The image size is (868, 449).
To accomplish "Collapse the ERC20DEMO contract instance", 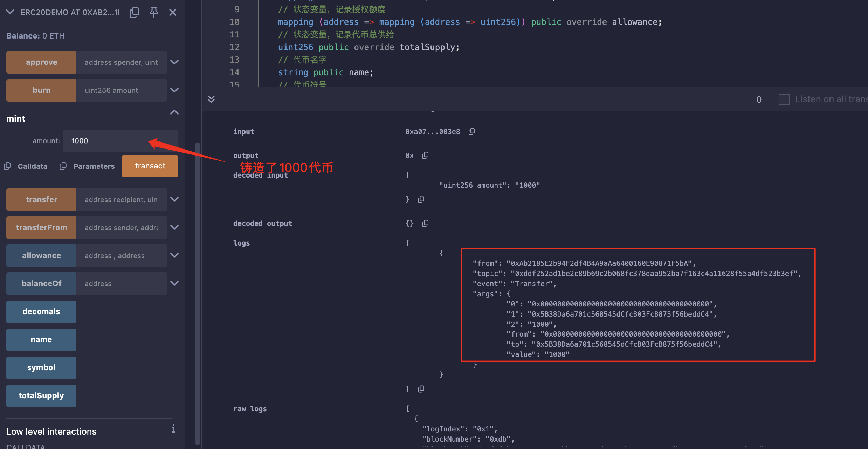I will pos(10,12).
